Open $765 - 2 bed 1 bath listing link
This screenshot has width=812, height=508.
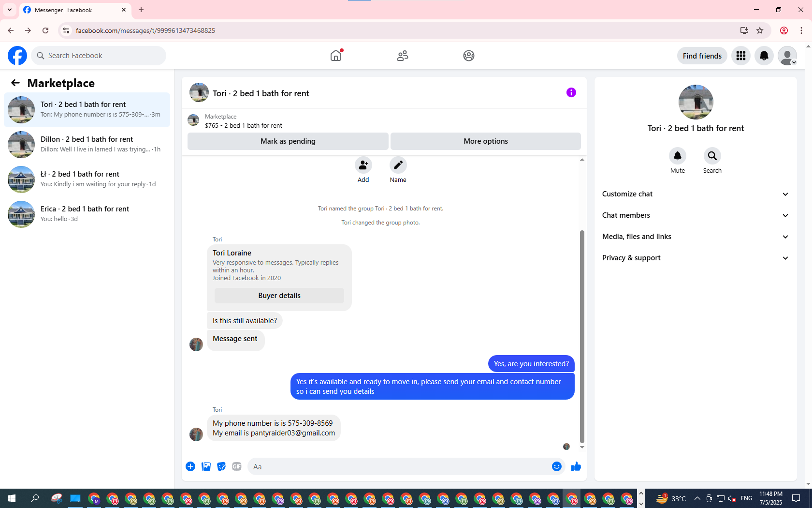[244, 125]
